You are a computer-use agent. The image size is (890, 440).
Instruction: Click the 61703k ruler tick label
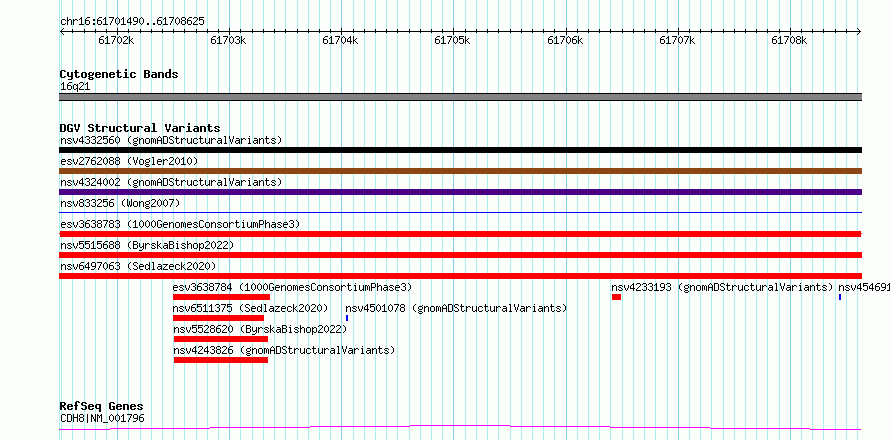tap(228, 40)
